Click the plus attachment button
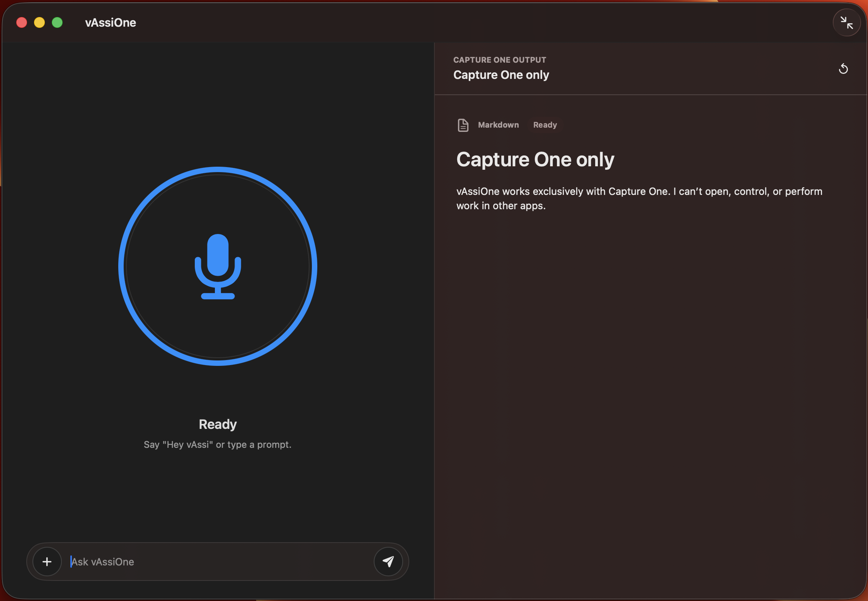 click(47, 562)
